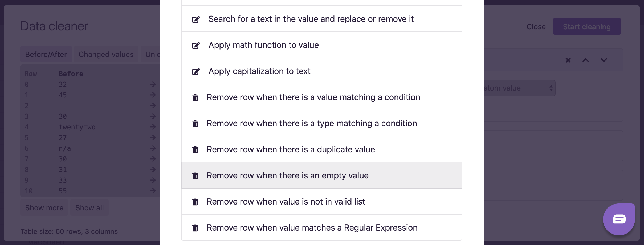Switch to the Changed values tab
644x245 pixels.
[106, 54]
